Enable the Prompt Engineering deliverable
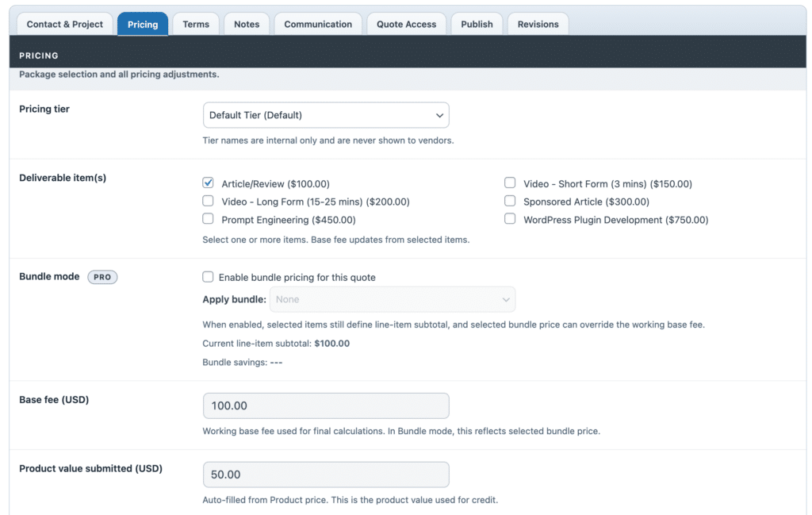812x515 pixels. (209, 219)
